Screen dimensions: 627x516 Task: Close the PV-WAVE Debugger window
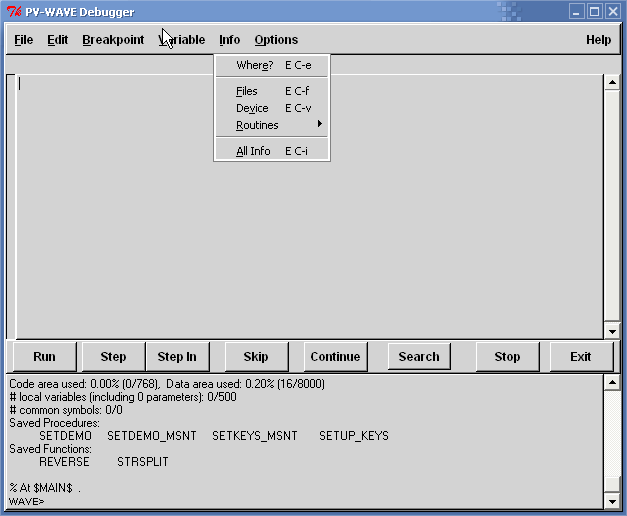tap(613, 12)
